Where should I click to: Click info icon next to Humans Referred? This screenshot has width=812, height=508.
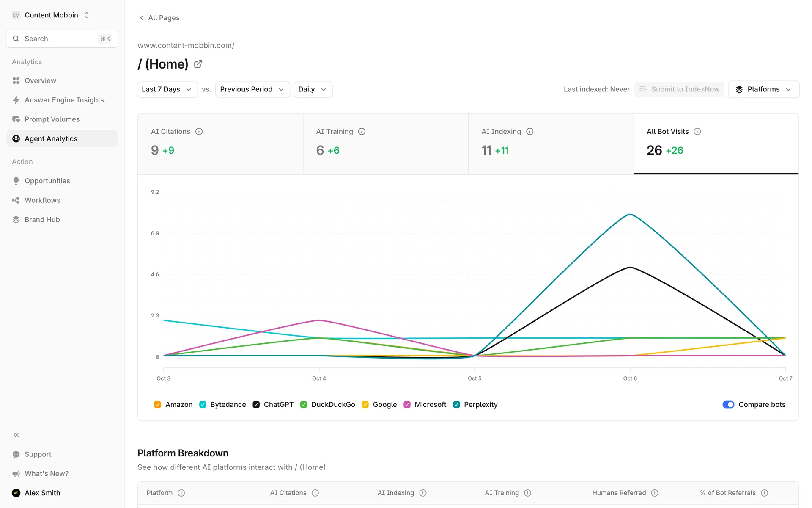[x=655, y=493]
